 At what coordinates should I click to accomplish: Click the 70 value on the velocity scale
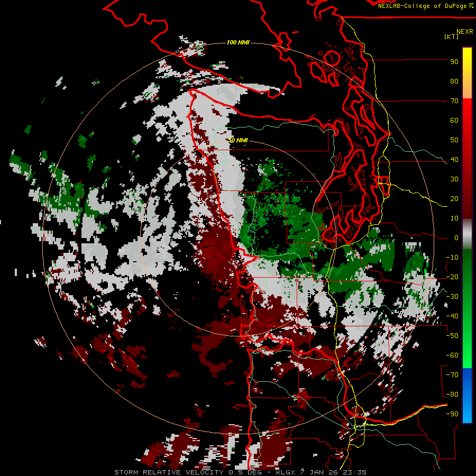[x=454, y=101]
